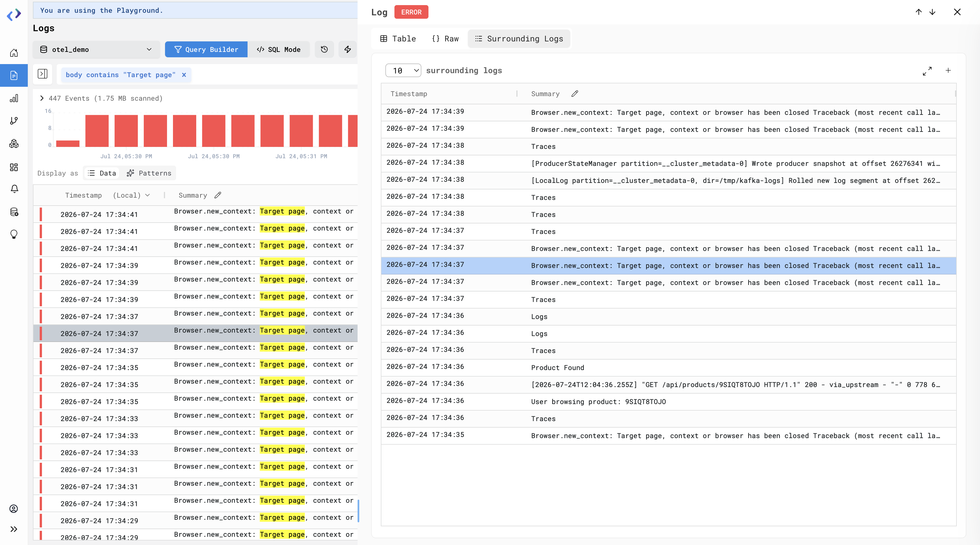Open the 17:34:35 Browser.new_context surrounding row
Screen dimensions: 980x545
(668, 436)
